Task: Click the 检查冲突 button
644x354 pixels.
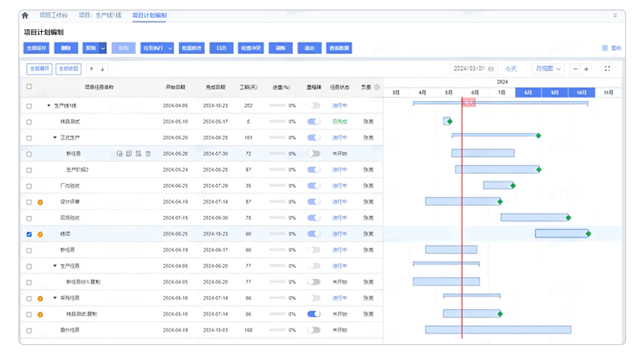Action: tap(251, 48)
